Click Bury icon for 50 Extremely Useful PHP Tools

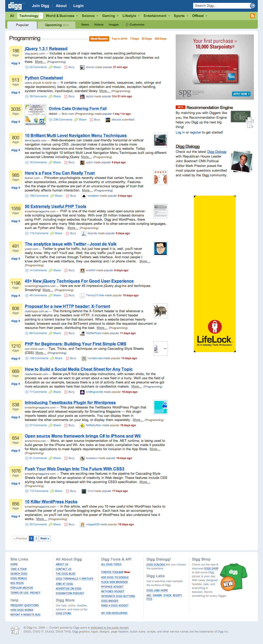click(68, 233)
